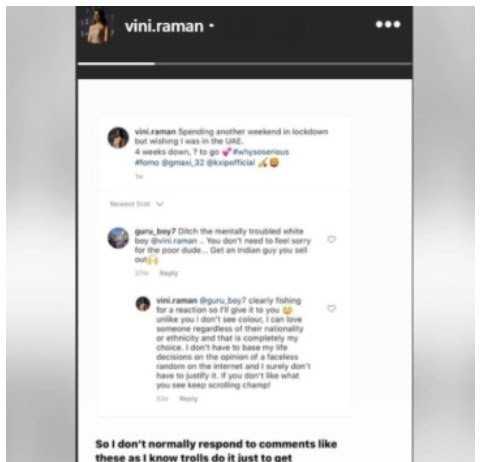Expand the Newest first sort dropdown

tap(136, 204)
